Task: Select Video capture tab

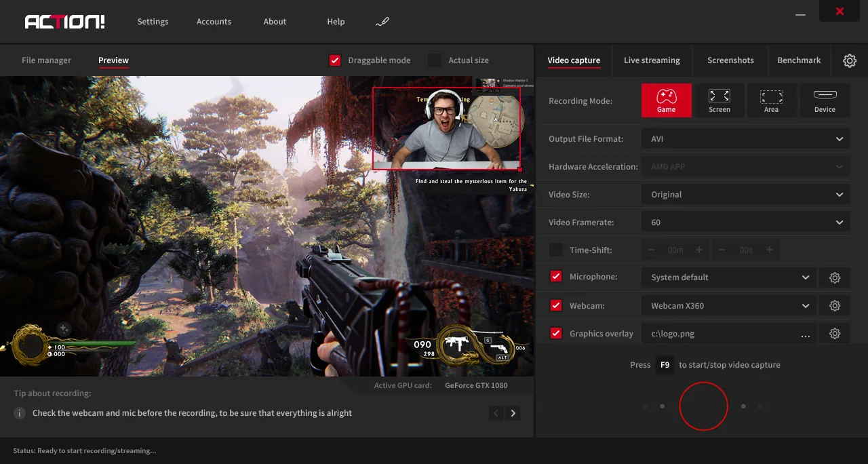Action: (x=574, y=60)
